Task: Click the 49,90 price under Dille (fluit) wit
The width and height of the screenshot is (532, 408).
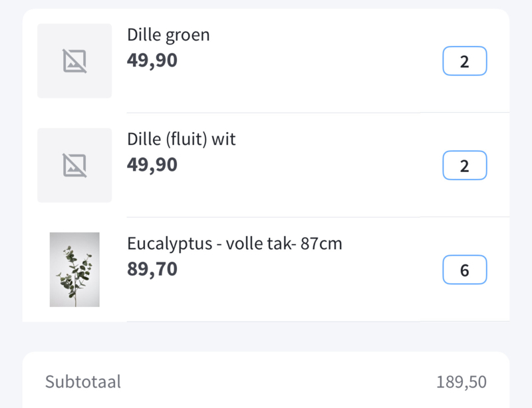Action: 152,165
